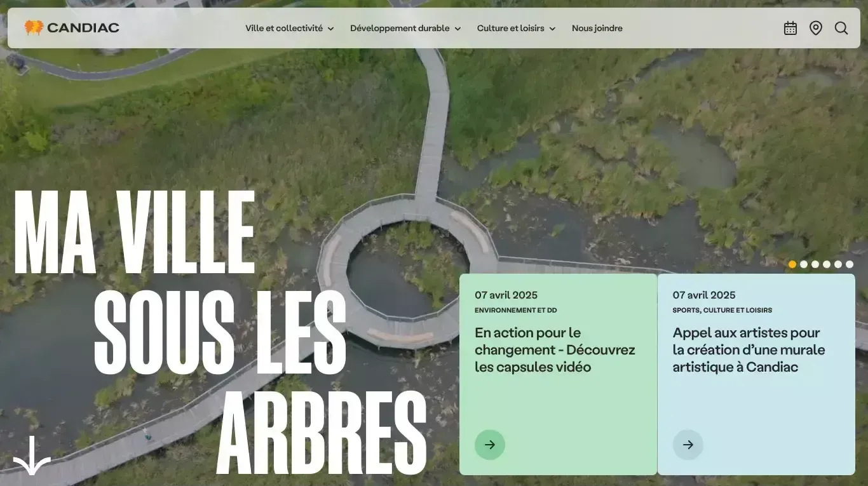Click the arrow button on the green news card

coord(490,445)
